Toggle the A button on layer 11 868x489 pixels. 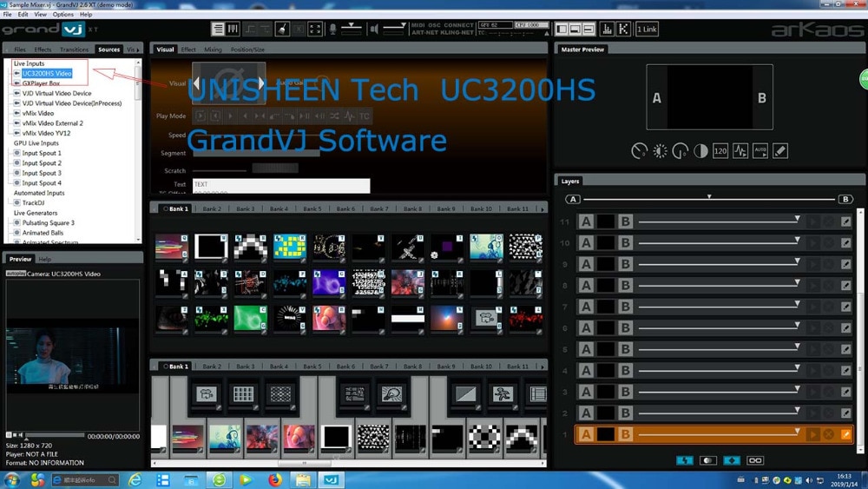coord(586,221)
